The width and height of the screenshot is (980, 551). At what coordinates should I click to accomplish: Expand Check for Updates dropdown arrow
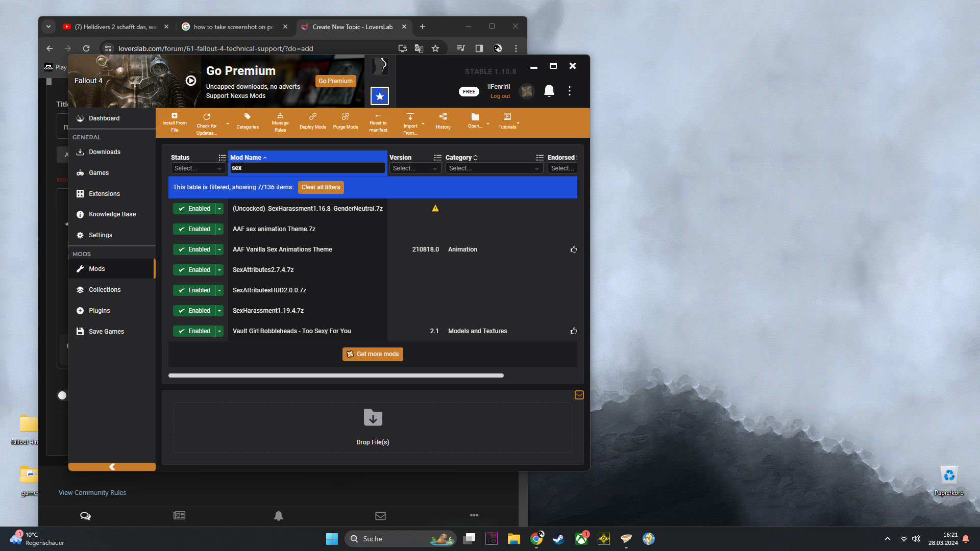click(x=228, y=124)
